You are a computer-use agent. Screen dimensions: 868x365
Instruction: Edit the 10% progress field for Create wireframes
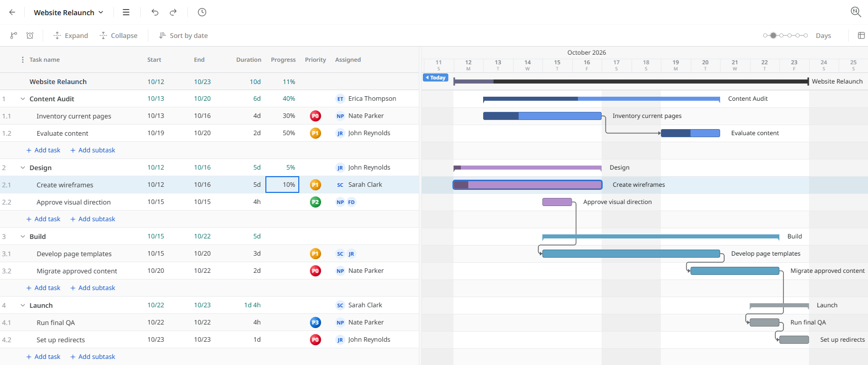pyautogui.click(x=283, y=185)
